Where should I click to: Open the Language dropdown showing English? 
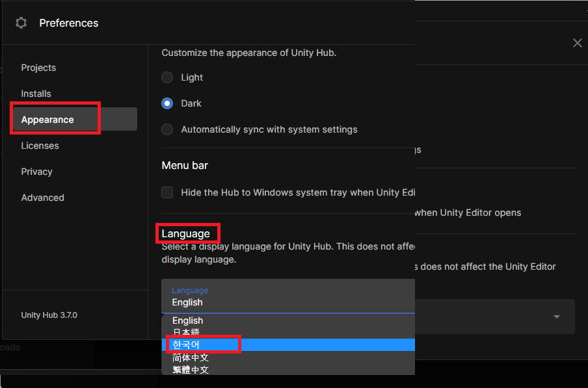pos(288,296)
